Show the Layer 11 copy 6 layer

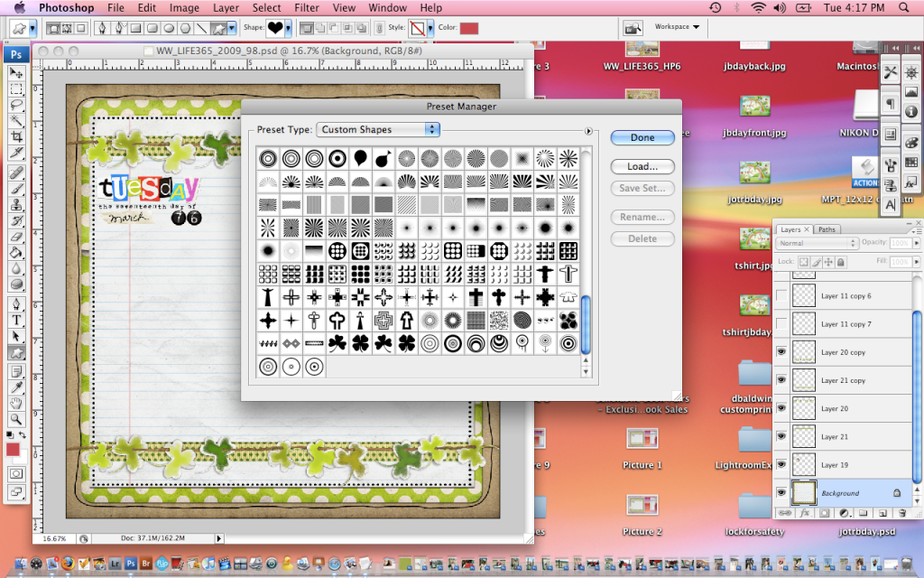click(x=781, y=296)
